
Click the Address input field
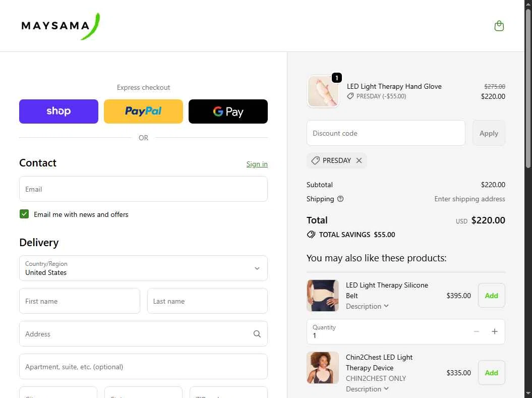pyautogui.click(x=143, y=334)
